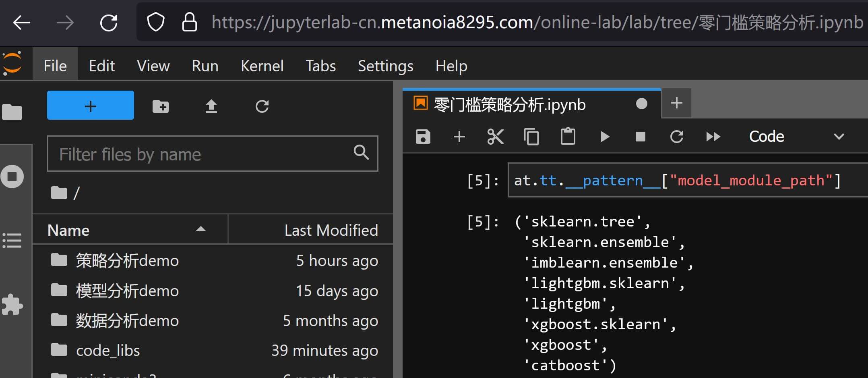Click the blue new launcher button
The width and height of the screenshot is (868, 378).
[x=91, y=106]
